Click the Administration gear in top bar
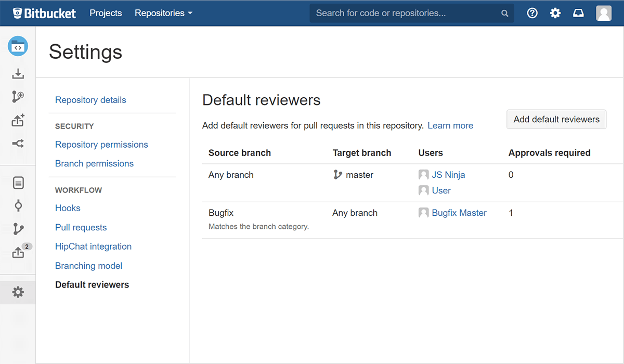 coord(555,12)
